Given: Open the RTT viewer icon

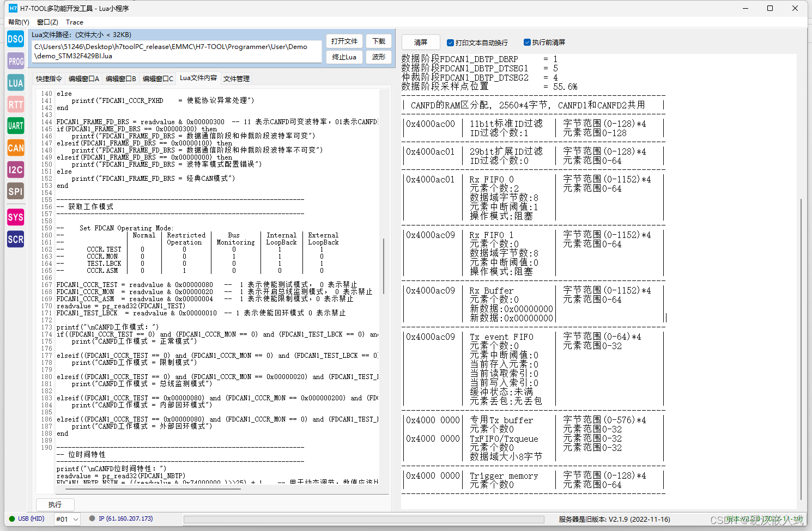Looking at the screenshot, I should 15,105.
